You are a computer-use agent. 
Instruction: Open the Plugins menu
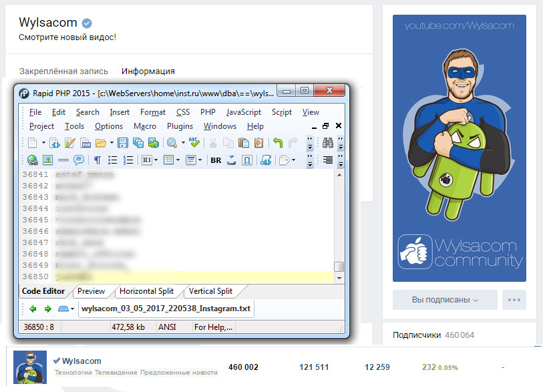[x=180, y=126]
